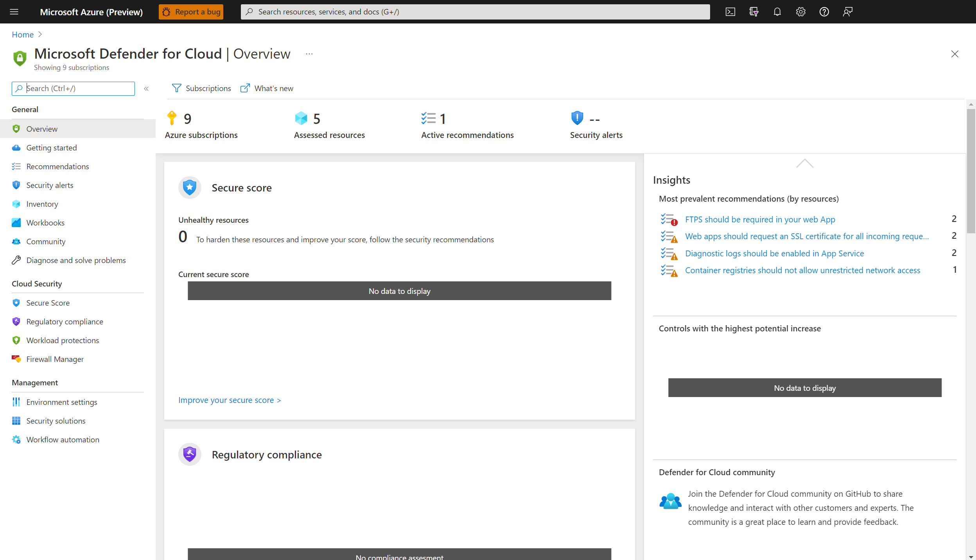Click Improve your secure score link
Image resolution: width=976 pixels, height=560 pixels.
(229, 399)
